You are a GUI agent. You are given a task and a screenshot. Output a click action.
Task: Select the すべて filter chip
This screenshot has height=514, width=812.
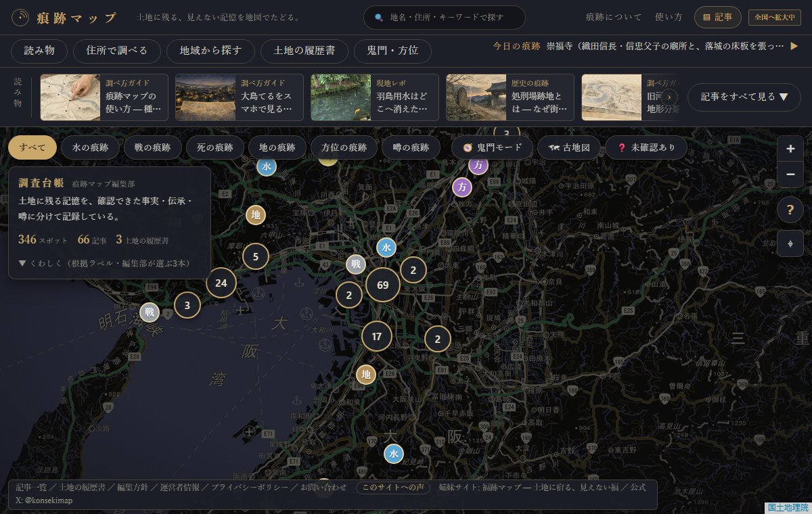tap(32, 147)
